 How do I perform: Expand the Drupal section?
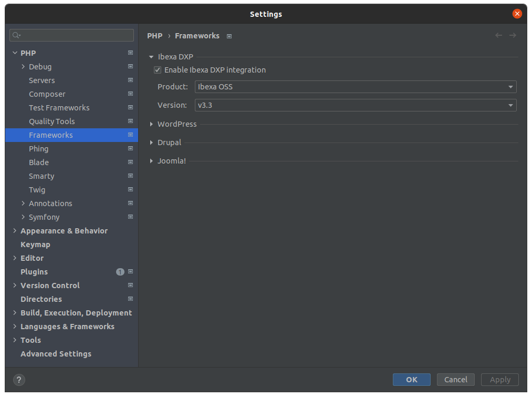point(151,142)
